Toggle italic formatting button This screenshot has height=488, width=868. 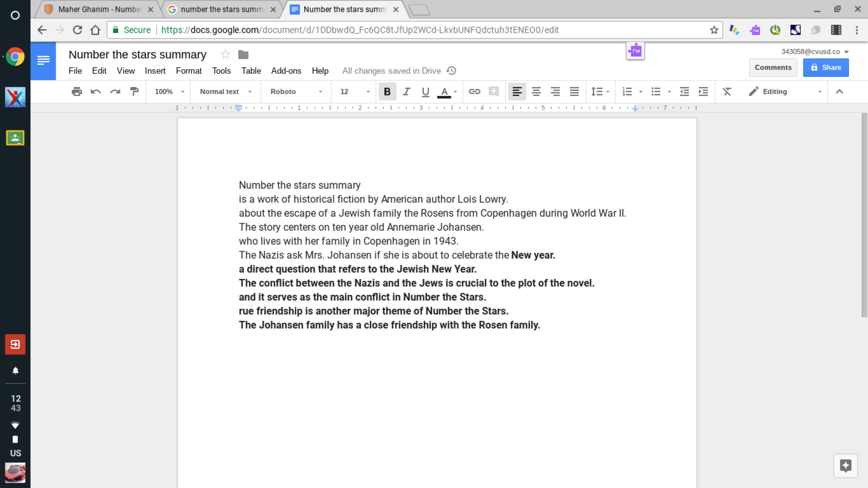point(406,92)
